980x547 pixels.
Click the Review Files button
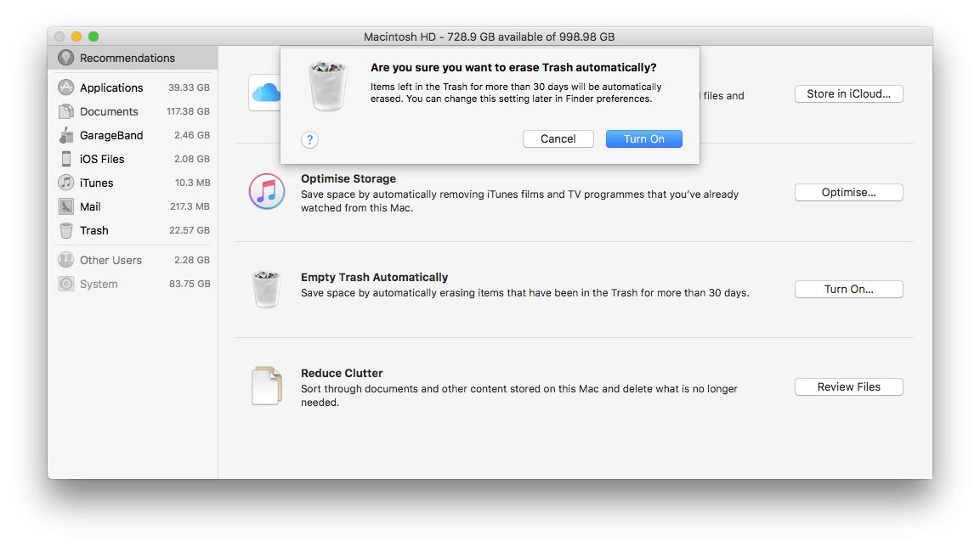848,386
